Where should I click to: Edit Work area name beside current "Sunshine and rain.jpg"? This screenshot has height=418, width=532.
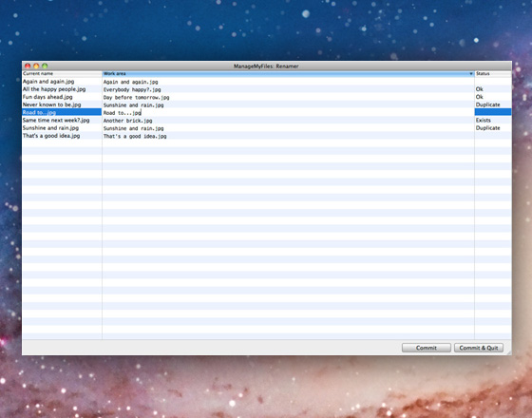(x=133, y=128)
